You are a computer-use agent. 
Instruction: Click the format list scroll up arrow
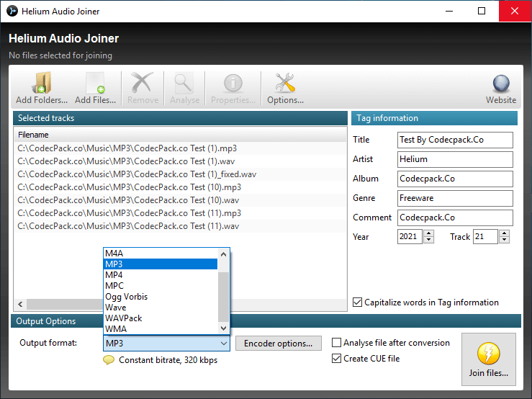pos(224,254)
